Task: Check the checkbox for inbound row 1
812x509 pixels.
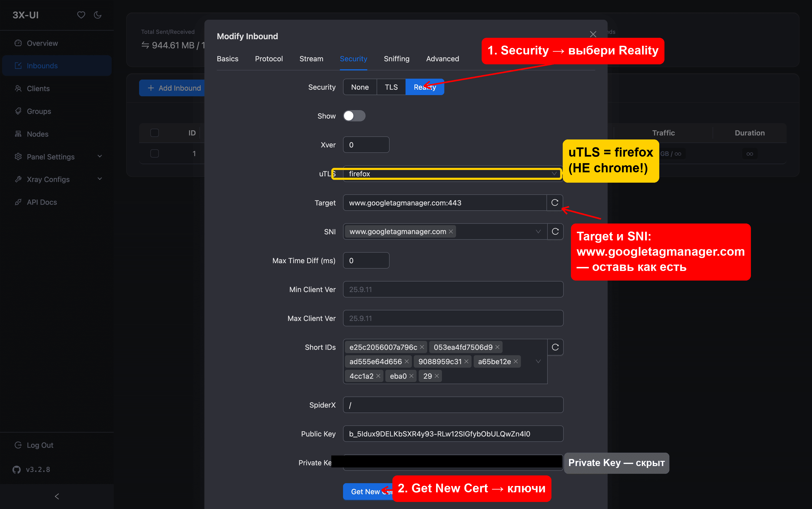Action: (155, 154)
